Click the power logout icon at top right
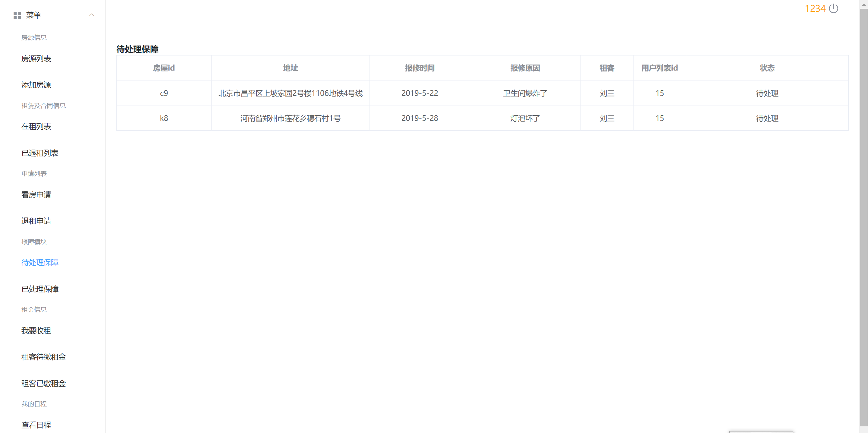This screenshot has width=868, height=433. 834,8
